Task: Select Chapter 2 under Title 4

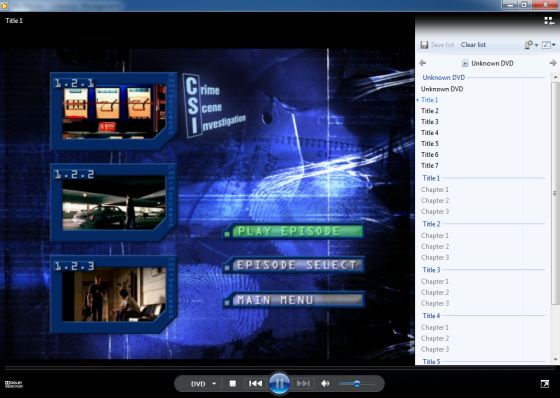Action: click(435, 338)
